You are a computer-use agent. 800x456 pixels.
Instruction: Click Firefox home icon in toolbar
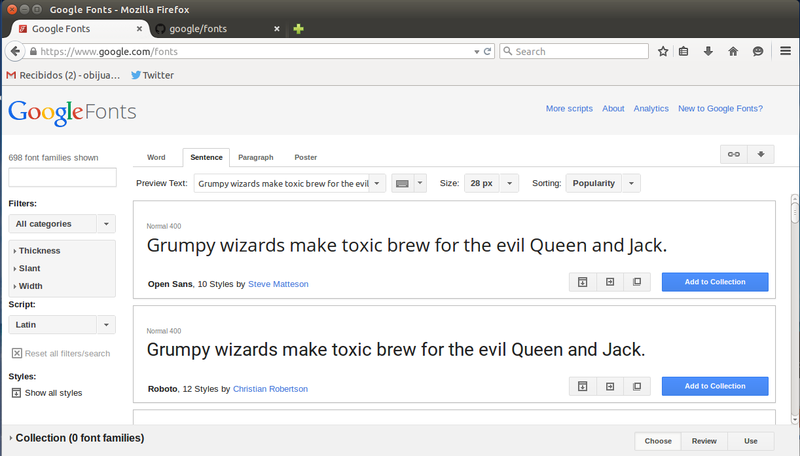[x=733, y=51]
